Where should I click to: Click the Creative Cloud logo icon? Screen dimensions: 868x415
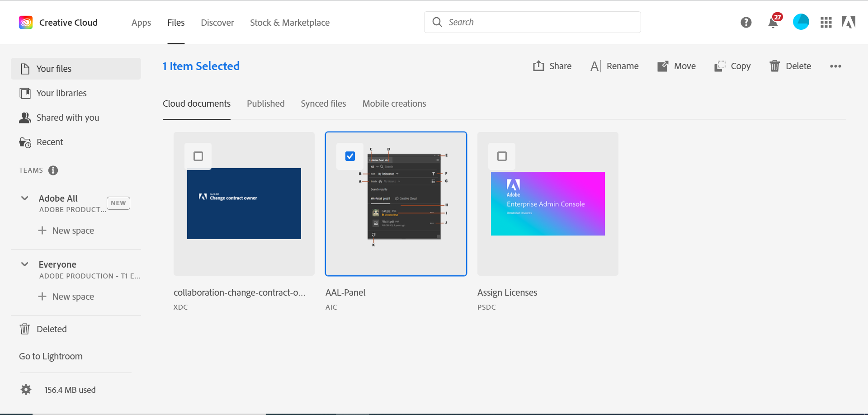[x=26, y=22]
